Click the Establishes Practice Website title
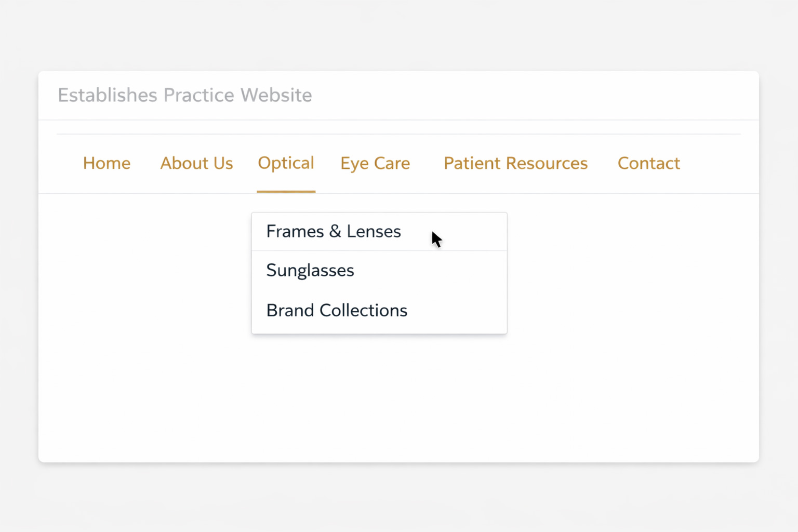 (185, 95)
